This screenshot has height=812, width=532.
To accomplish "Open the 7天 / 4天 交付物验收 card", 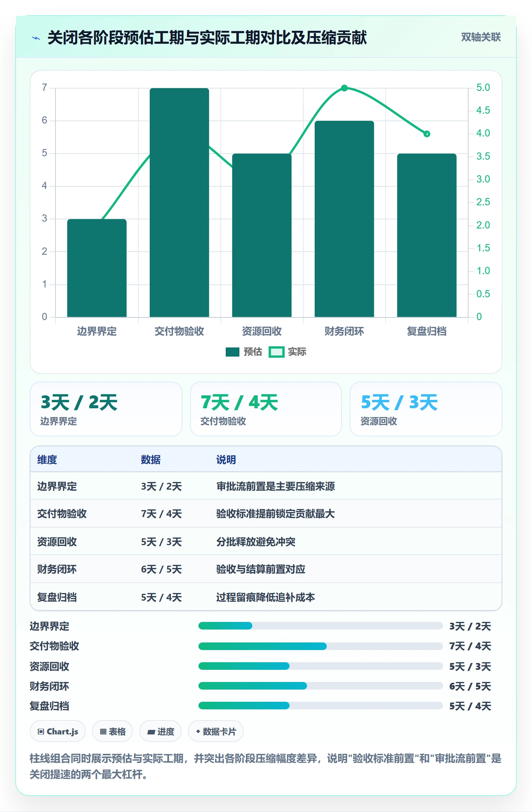I will click(266, 409).
